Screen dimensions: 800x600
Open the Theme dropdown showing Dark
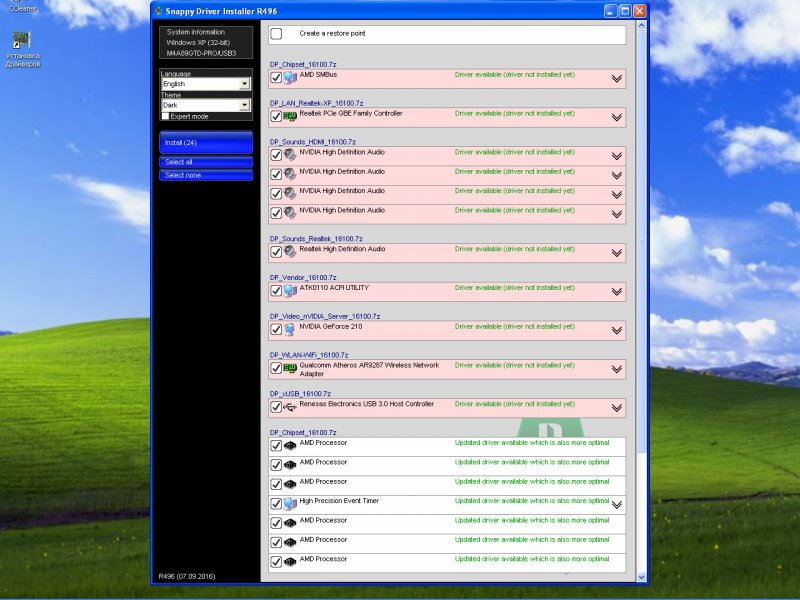206,105
